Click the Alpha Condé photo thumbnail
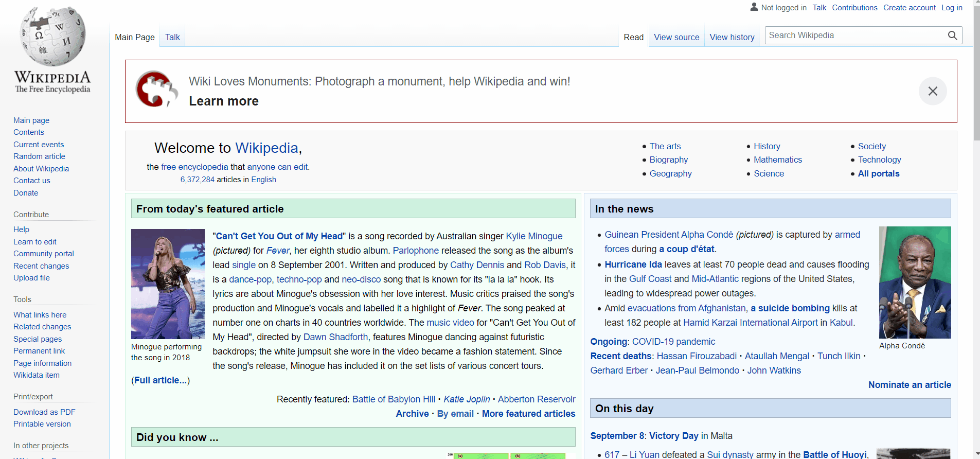The width and height of the screenshot is (980, 459). click(915, 283)
